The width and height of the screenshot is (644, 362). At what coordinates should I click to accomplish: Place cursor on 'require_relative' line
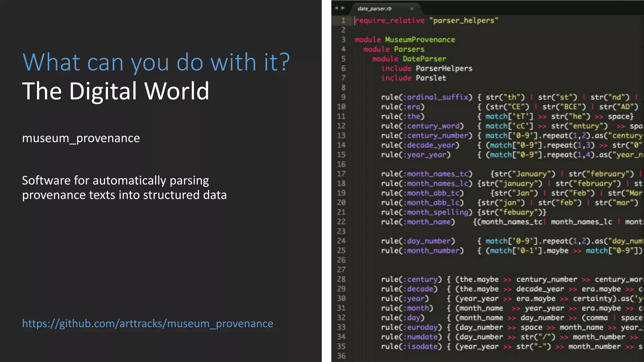426,20
